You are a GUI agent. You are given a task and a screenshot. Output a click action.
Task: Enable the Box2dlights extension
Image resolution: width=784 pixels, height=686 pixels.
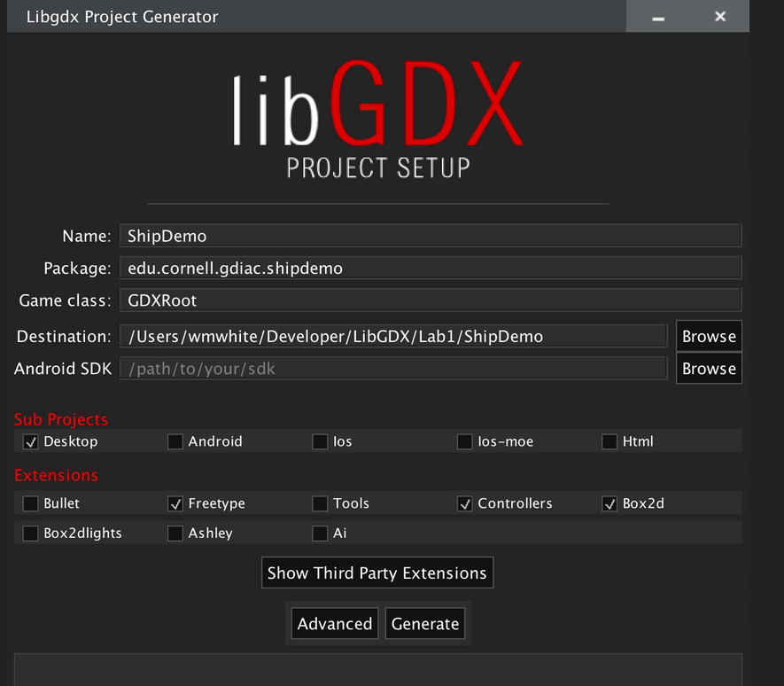pos(29,533)
